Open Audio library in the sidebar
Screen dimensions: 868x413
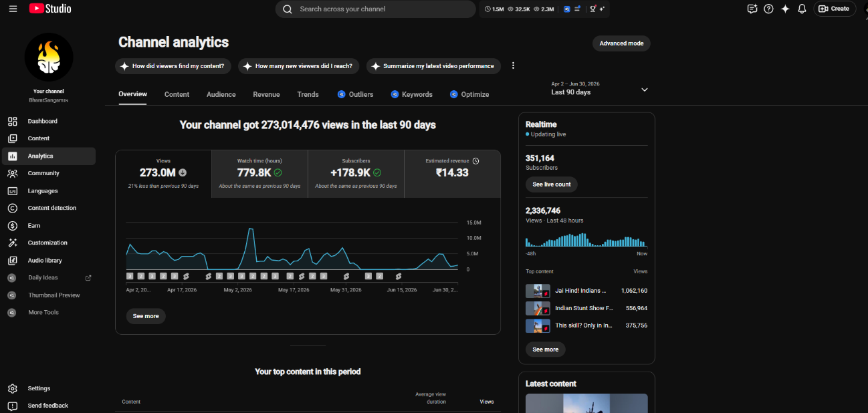(47, 260)
